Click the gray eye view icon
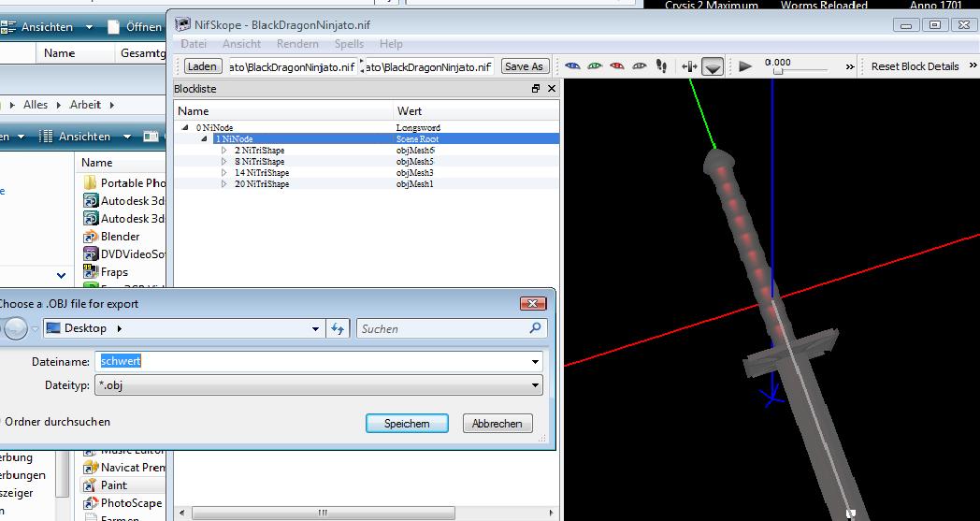 coord(640,66)
